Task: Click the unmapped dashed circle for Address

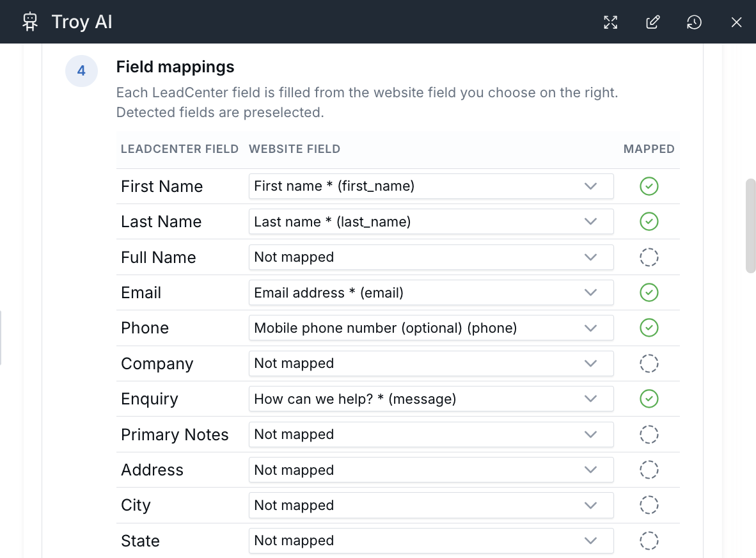Action: tap(649, 470)
